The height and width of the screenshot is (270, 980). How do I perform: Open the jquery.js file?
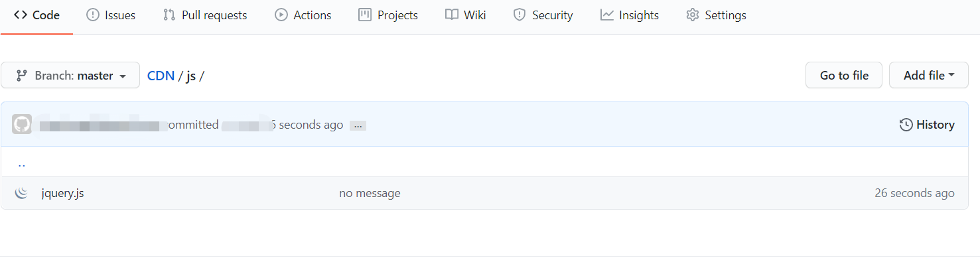[x=62, y=194]
